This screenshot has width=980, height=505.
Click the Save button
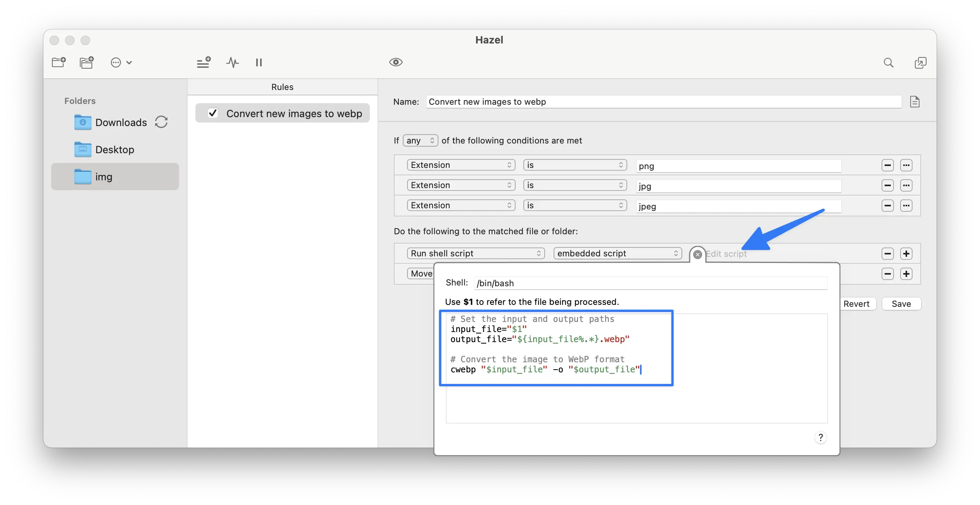point(901,304)
